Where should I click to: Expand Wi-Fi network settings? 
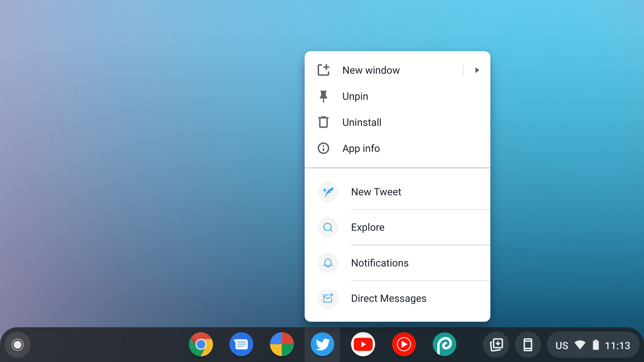coord(580,344)
